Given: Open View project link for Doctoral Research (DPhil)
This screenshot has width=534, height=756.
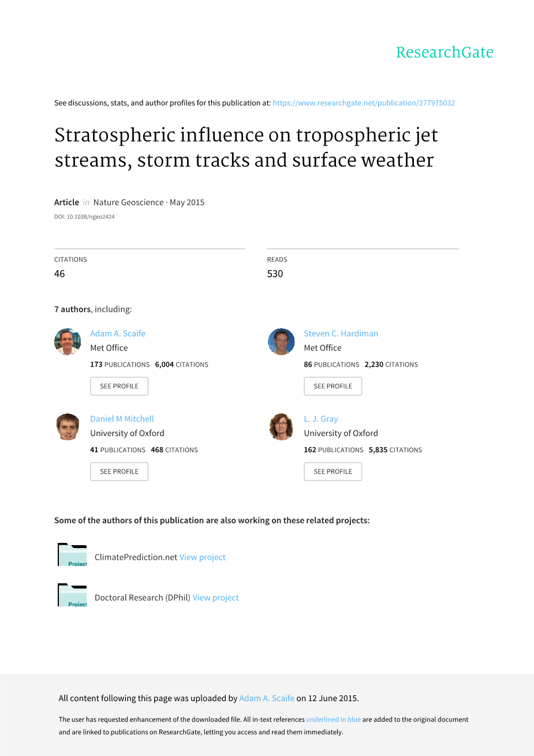Looking at the screenshot, I should coord(216,598).
